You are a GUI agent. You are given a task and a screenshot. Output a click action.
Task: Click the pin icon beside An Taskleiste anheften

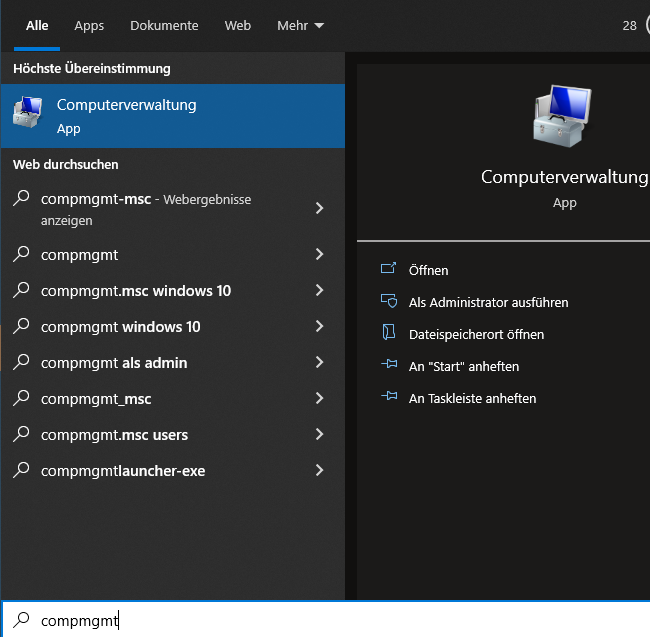point(389,396)
